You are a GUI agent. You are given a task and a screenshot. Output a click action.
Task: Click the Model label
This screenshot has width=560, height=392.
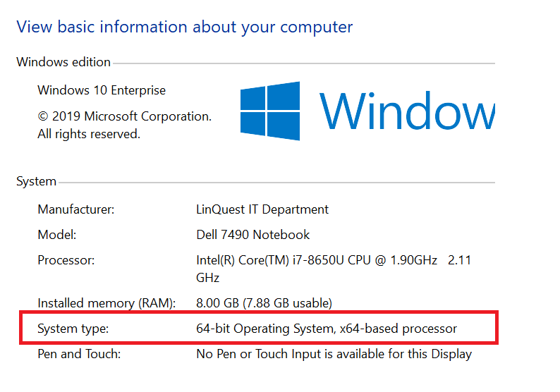[x=57, y=235]
